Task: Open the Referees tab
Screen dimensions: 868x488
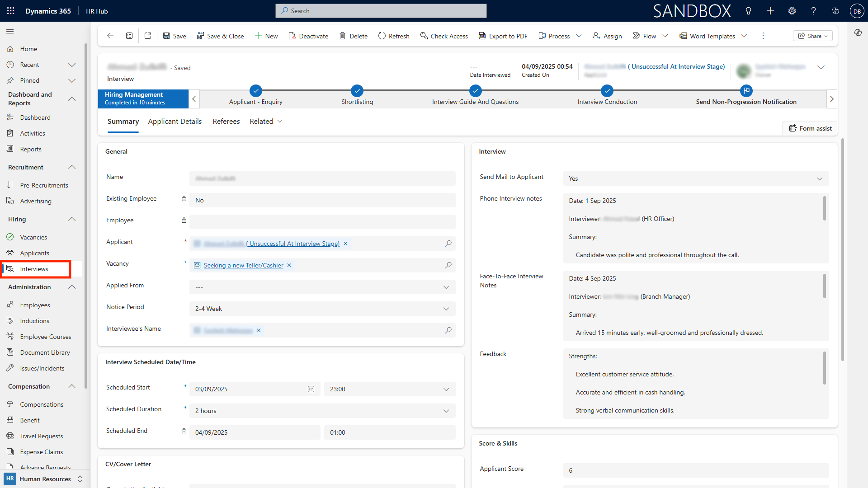Action: (x=226, y=122)
